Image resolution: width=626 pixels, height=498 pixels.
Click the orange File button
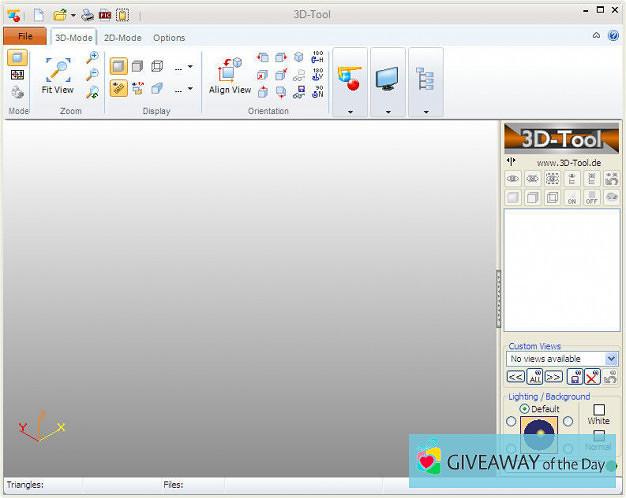tap(25, 36)
